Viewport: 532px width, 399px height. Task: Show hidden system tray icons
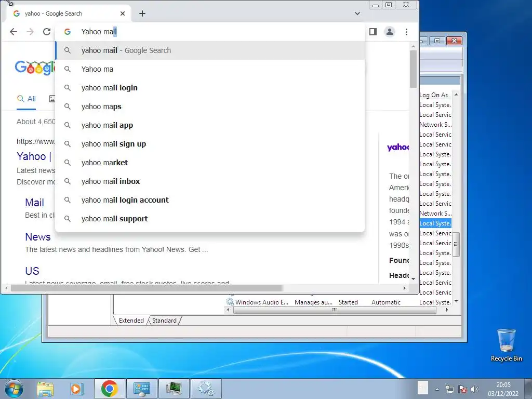(x=437, y=389)
